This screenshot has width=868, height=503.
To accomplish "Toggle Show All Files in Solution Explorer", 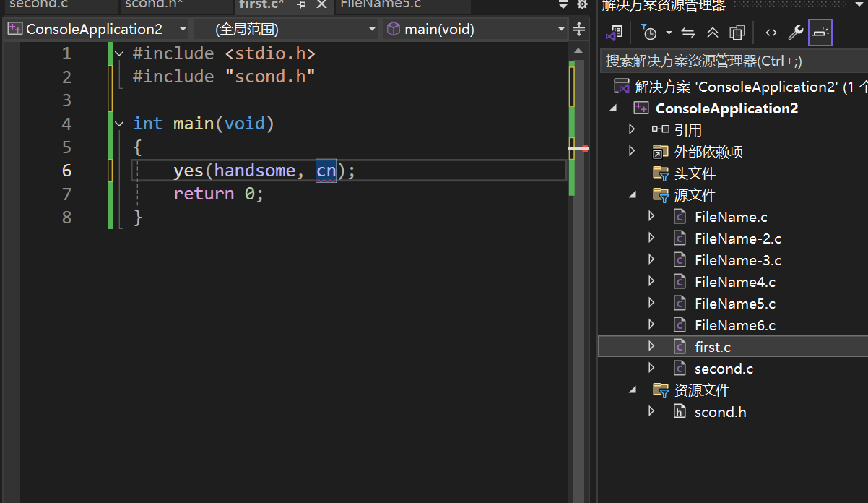I will [737, 33].
